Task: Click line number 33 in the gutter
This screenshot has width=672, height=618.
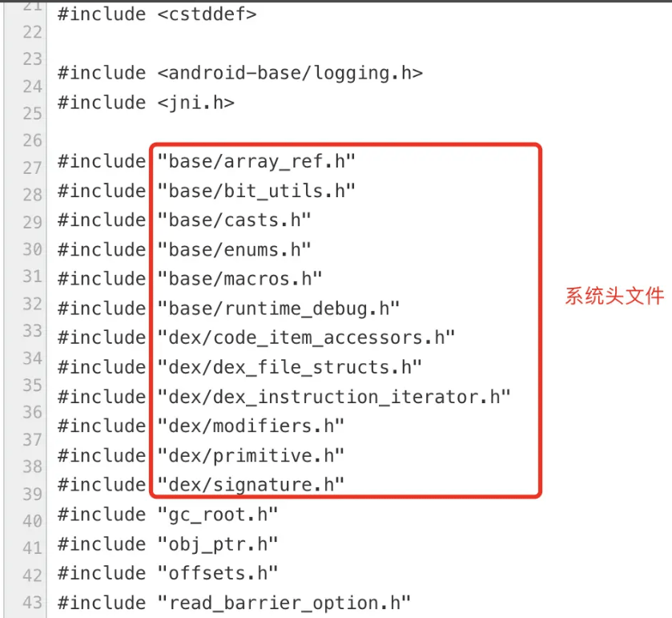Action: (x=33, y=331)
